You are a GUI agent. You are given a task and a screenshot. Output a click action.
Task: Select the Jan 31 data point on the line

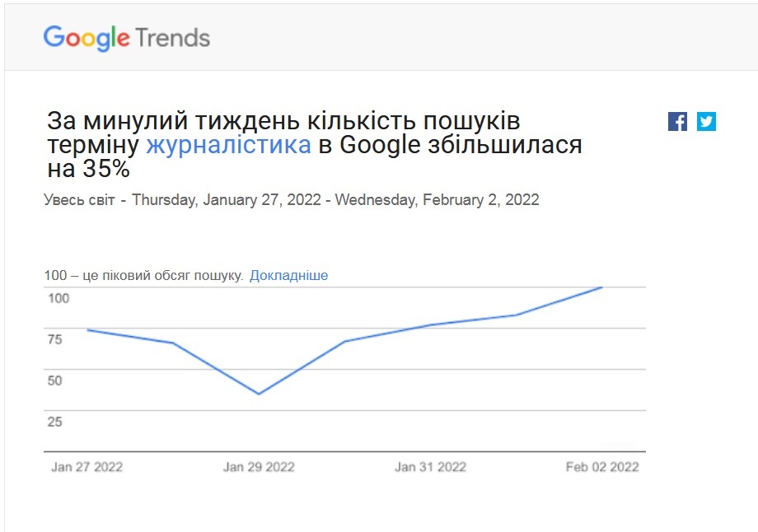pos(431,324)
